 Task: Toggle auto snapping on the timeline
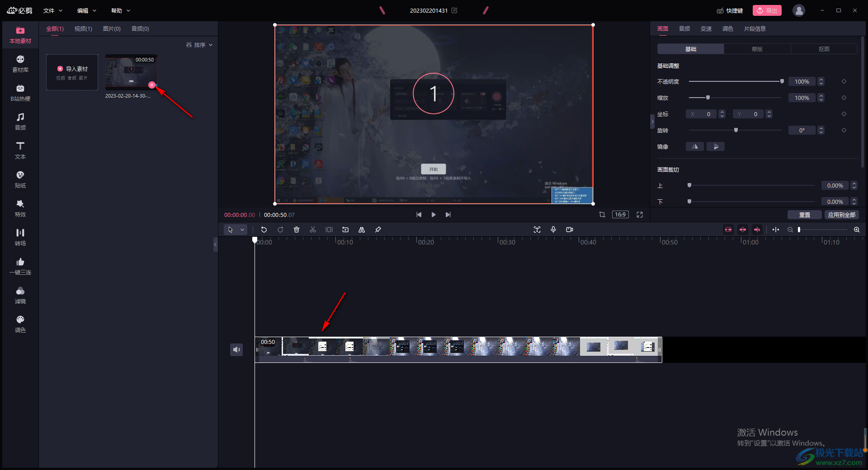click(x=743, y=230)
